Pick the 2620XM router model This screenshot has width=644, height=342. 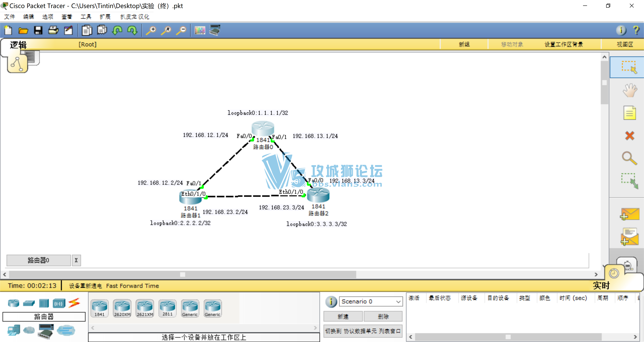(x=122, y=308)
